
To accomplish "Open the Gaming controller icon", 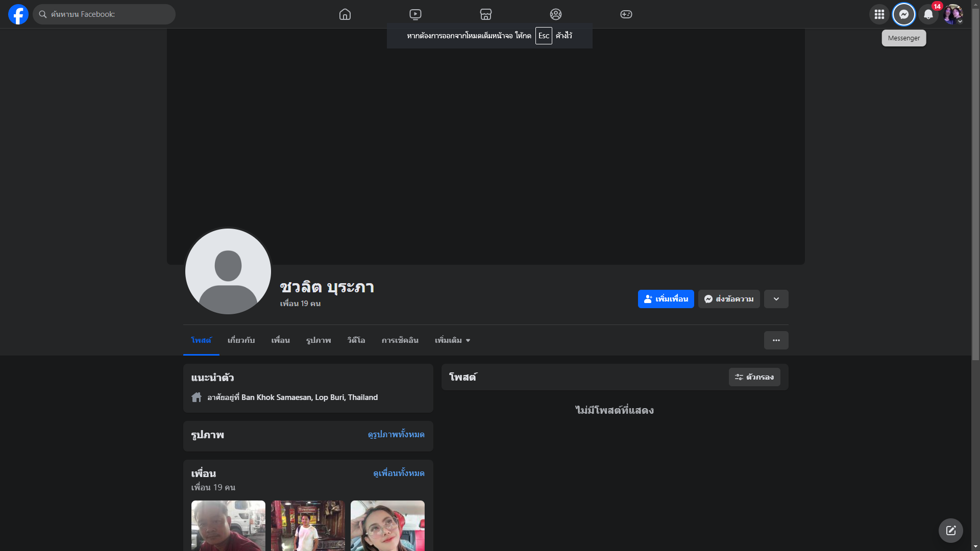I will click(x=626, y=14).
